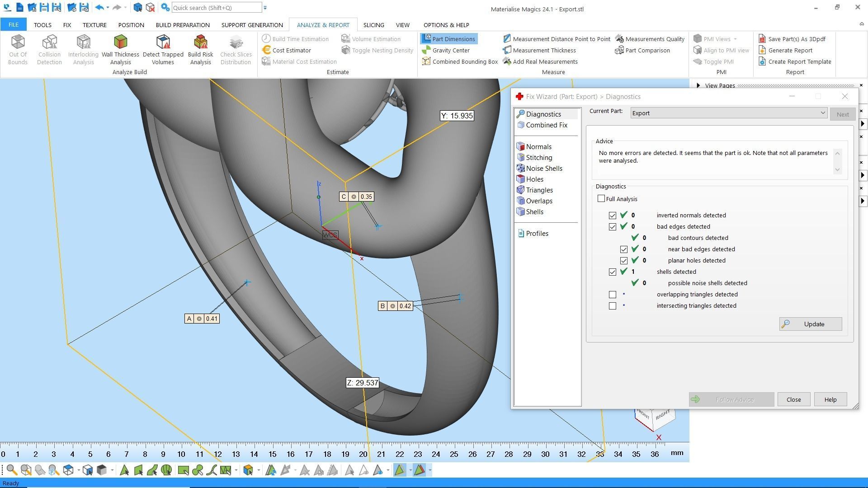This screenshot has height=488, width=868.
Task: Click the red cross Fix Wizard icon in dialog title
Action: (519, 96)
